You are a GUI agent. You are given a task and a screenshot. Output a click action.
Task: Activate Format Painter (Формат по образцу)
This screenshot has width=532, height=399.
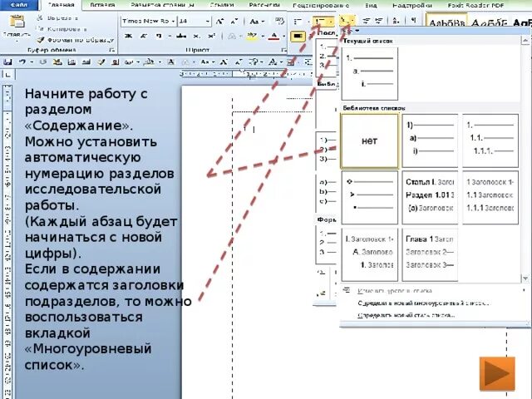tap(76, 40)
